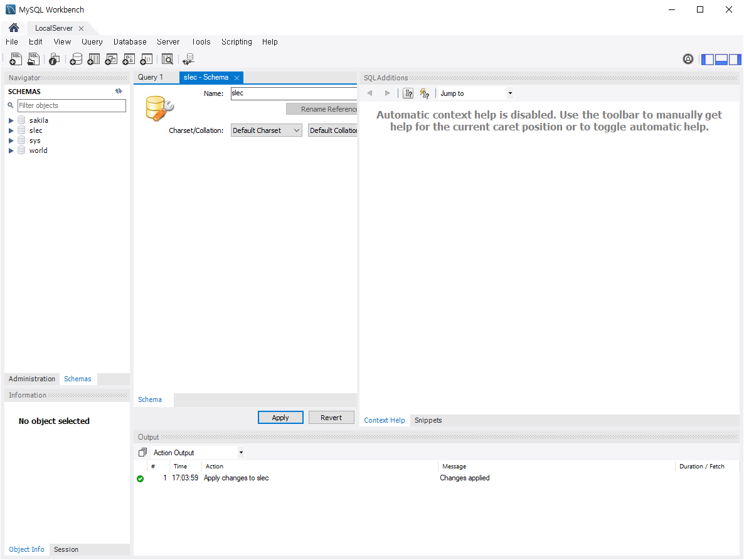Open the Help menu
The height and width of the screenshot is (560, 744).
point(270,42)
